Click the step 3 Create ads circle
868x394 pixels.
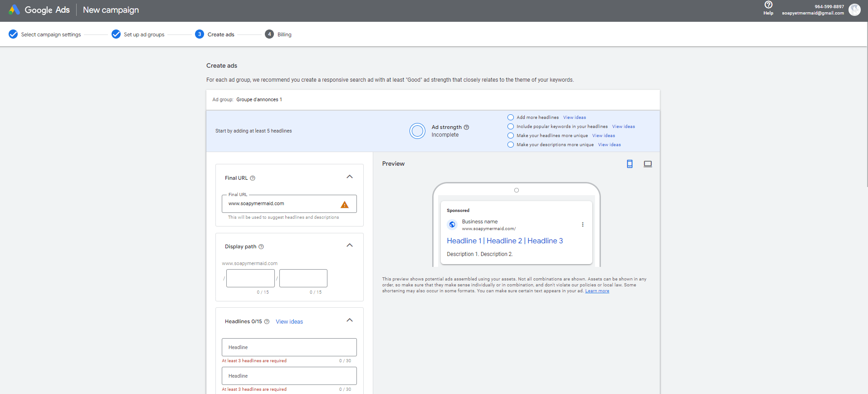[x=200, y=34]
